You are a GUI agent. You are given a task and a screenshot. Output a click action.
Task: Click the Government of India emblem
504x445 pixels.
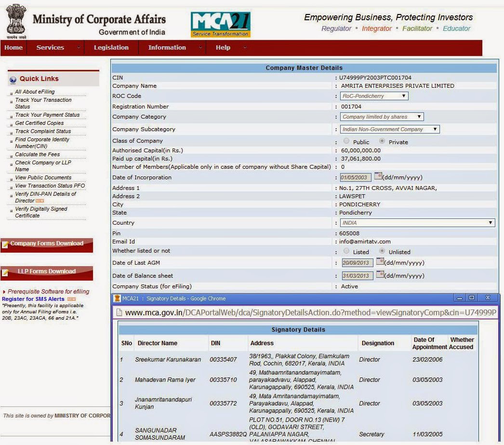click(x=16, y=21)
